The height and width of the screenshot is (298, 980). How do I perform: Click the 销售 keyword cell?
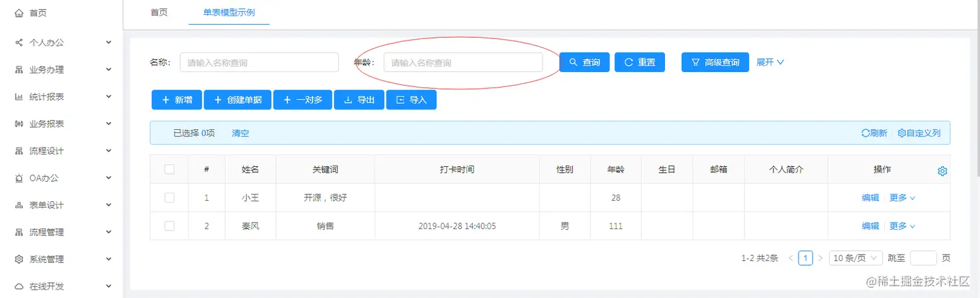(325, 226)
